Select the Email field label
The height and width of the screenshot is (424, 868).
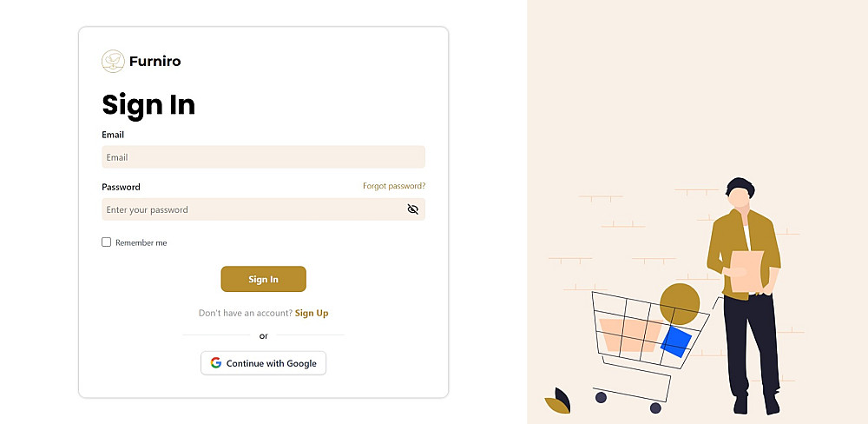[113, 135]
